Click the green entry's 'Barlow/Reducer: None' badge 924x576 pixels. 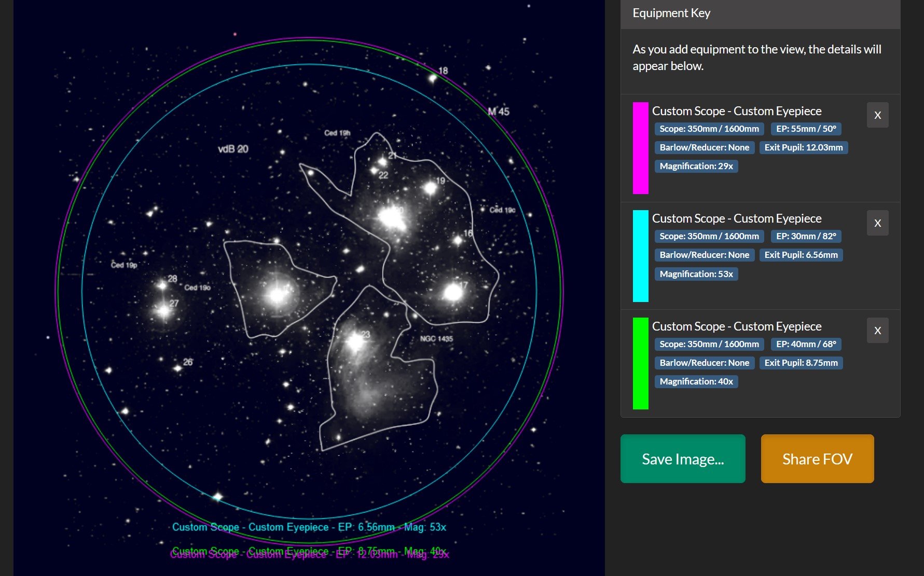coord(704,363)
